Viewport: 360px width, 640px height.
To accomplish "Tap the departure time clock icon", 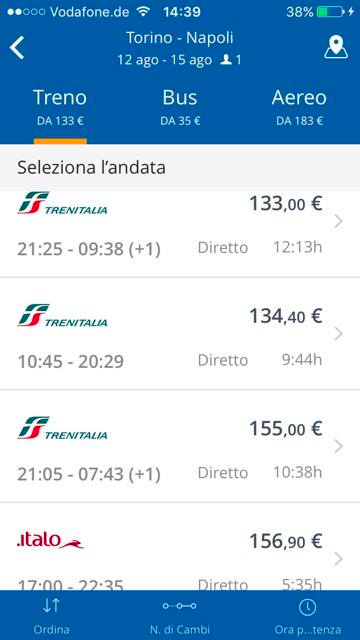I will 308,607.
